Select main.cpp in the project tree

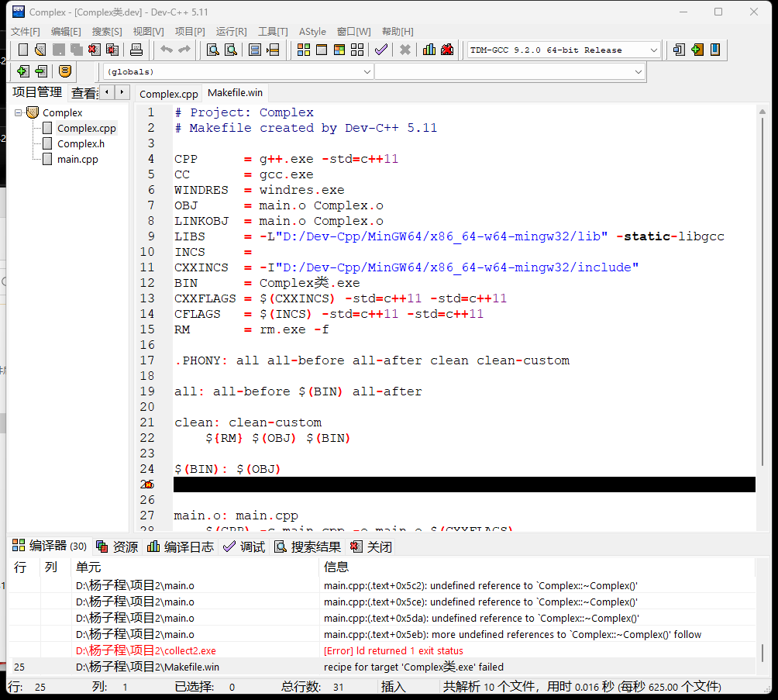click(x=77, y=159)
